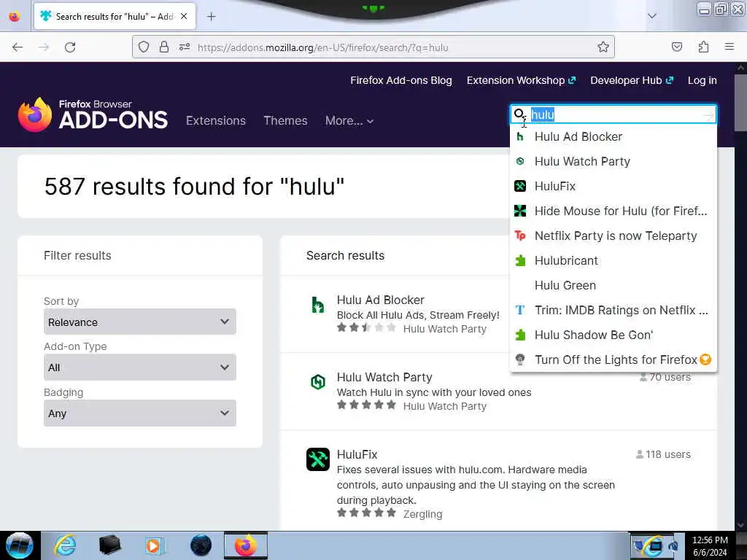Open Extension Workshop link
The width and height of the screenshot is (747, 560).
tap(521, 80)
